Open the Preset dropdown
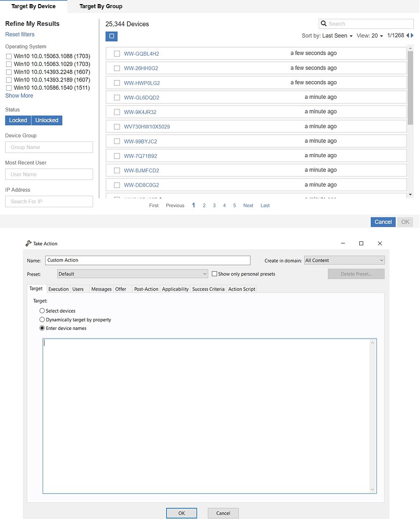Viewport: 420px width, 519px height. pos(132,273)
